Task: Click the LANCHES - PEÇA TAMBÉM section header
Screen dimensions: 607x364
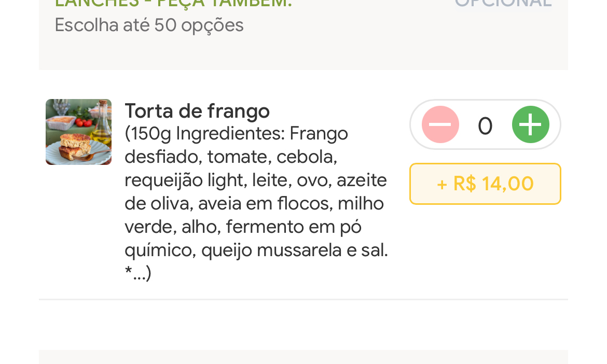Action: [173, 3]
